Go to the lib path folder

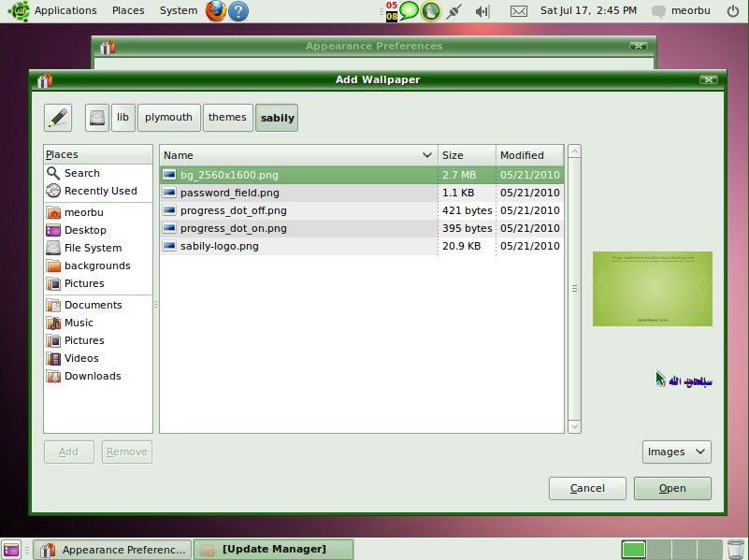point(122,118)
